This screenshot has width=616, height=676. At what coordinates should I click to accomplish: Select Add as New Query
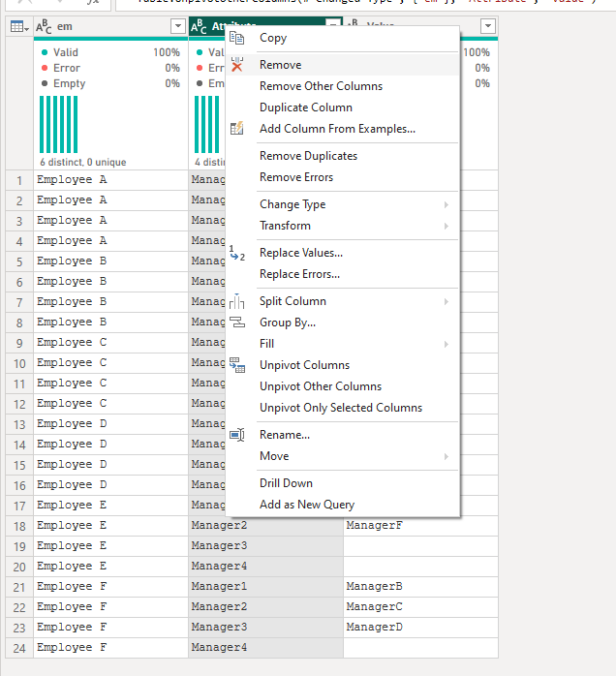pos(343,505)
